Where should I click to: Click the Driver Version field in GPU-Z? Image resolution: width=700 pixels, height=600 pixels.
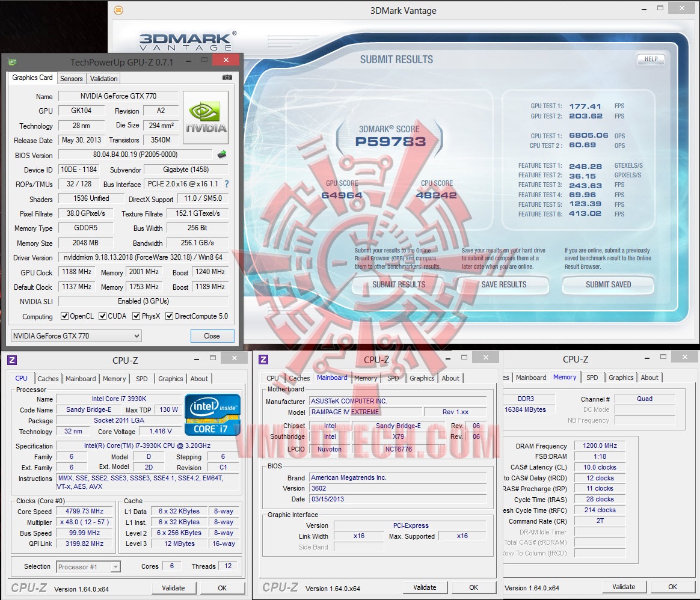[143, 257]
